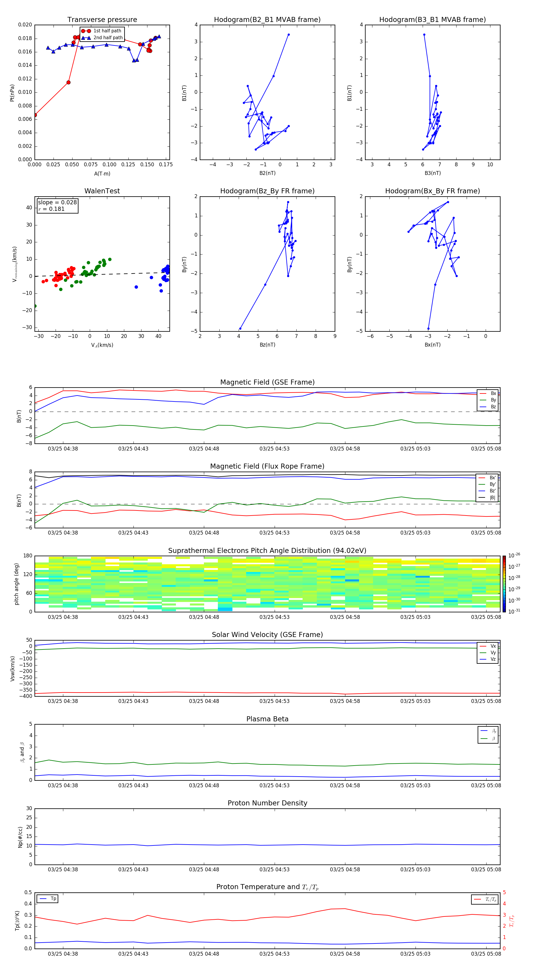Screen dimensions: 535x980
Task: Select the 'Hodogram(Bz_By FR frame)' title
Action: point(267,191)
